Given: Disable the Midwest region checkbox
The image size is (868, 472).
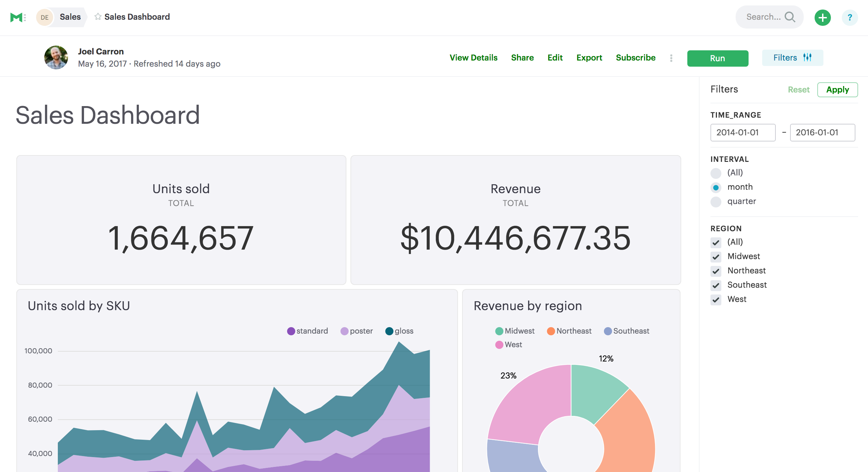Looking at the screenshot, I should pyautogui.click(x=716, y=257).
